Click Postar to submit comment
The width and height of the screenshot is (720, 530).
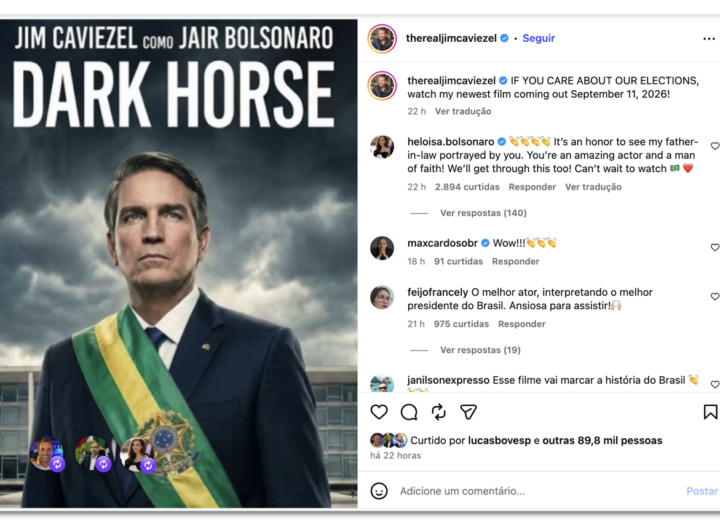[x=701, y=491]
